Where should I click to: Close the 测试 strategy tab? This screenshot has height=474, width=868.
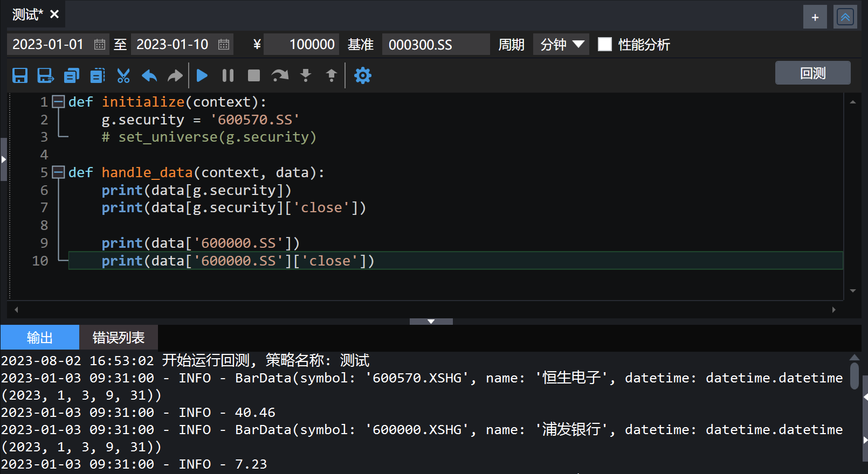click(x=54, y=15)
